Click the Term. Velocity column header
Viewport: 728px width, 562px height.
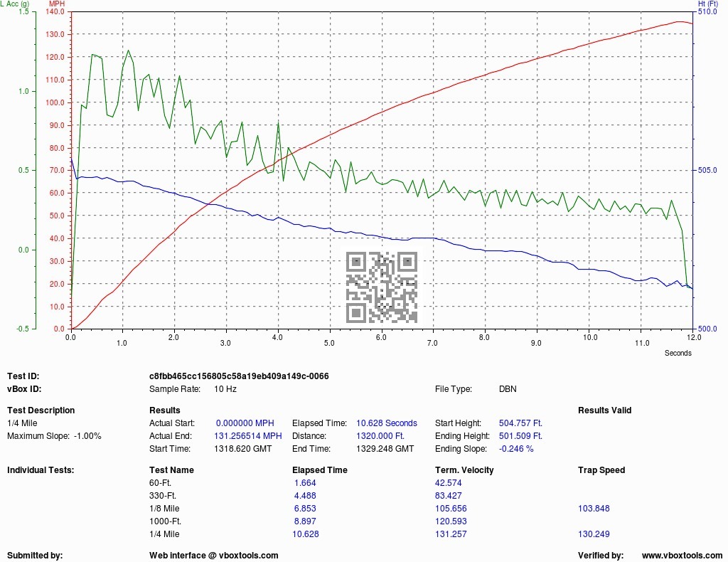pos(464,470)
